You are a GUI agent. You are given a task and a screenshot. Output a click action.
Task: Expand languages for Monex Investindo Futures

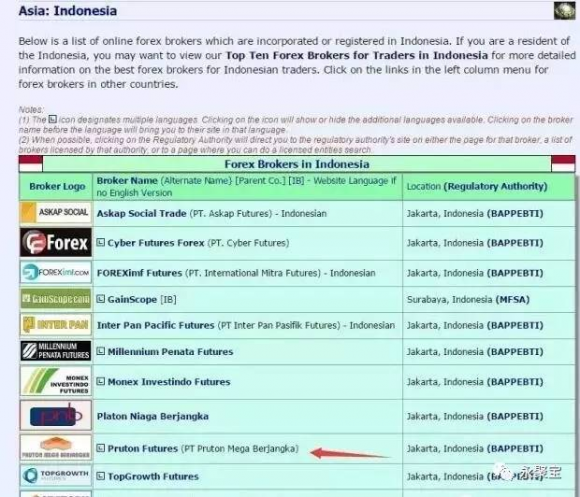pyautogui.click(x=101, y=381)
